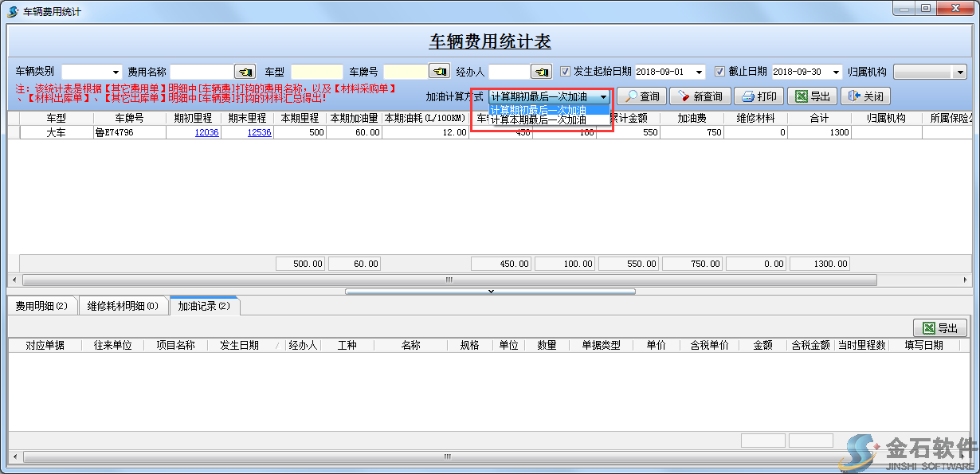
Task: Click the 车型 input field
Action: 316,72
